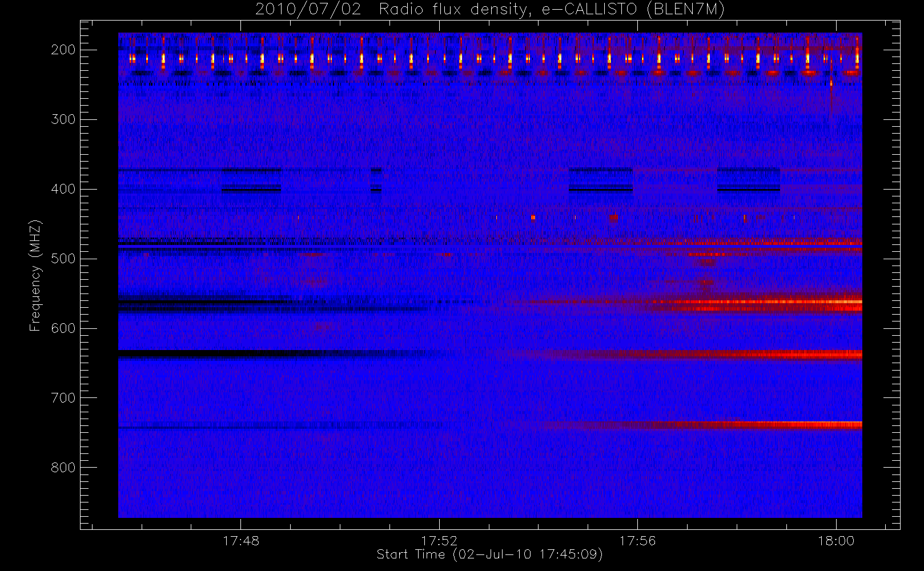Click the plot title '2010/07/02 Radio flux density'
The height and width of the screenshot is (571, 924).
[x=490, y=9]
